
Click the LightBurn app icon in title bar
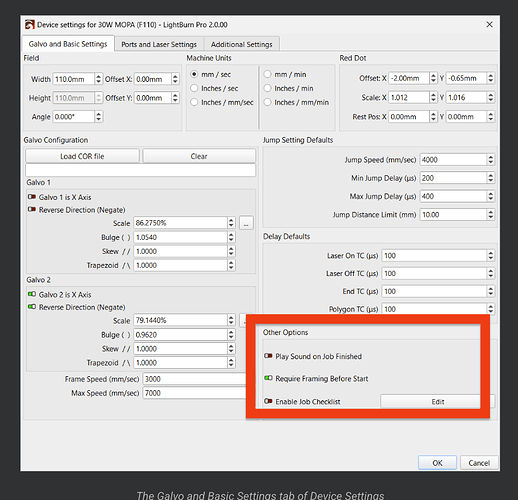click(30, 24)
